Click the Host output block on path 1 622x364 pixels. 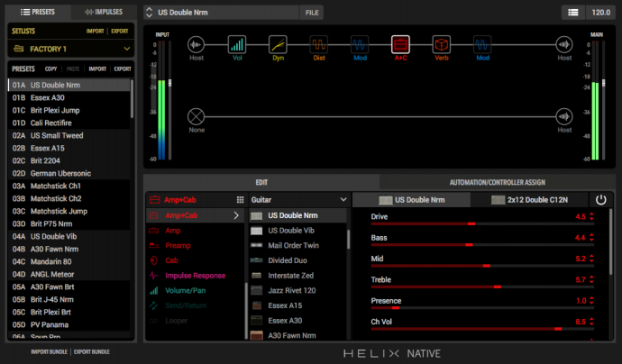click(x=564, y=44)
